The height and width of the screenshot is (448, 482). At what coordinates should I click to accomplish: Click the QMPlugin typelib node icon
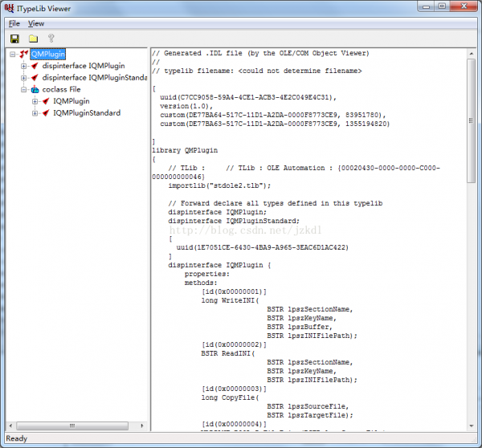coord(23,54)
